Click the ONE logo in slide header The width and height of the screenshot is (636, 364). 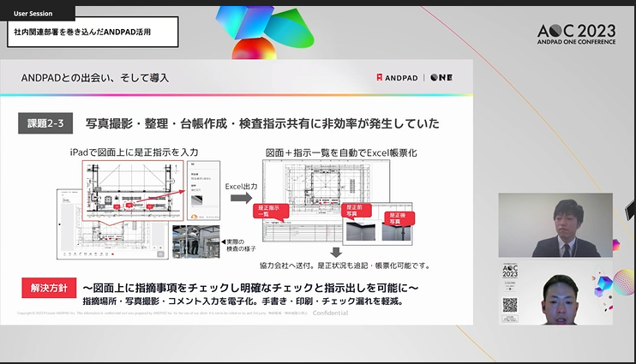(441, 77)
